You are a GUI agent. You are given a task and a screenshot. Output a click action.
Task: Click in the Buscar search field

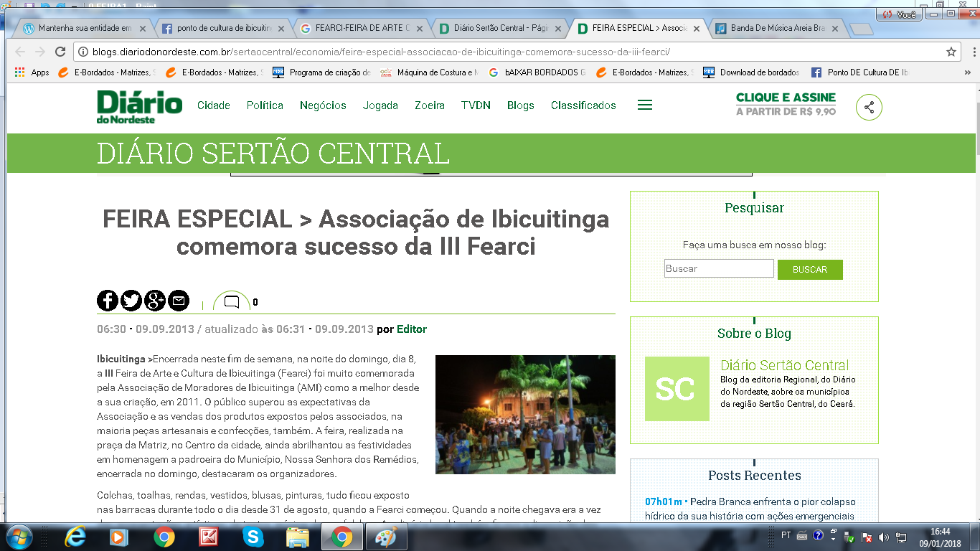pyautogui.click(x=718, y=269)
